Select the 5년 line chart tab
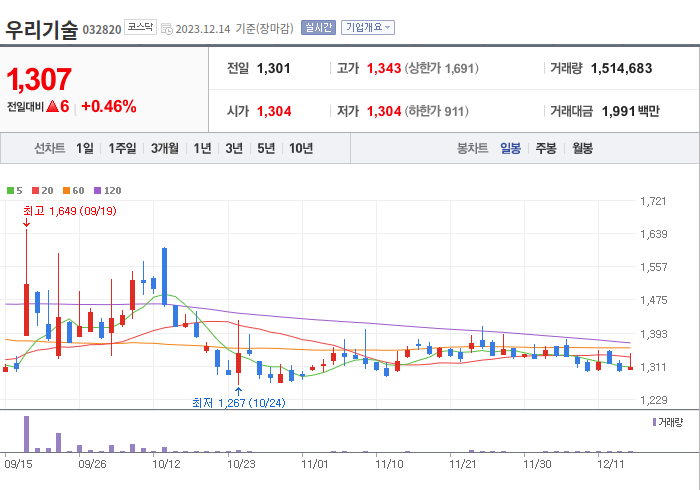The width and height of the screenshot is (700, 490). pos(266,148)
